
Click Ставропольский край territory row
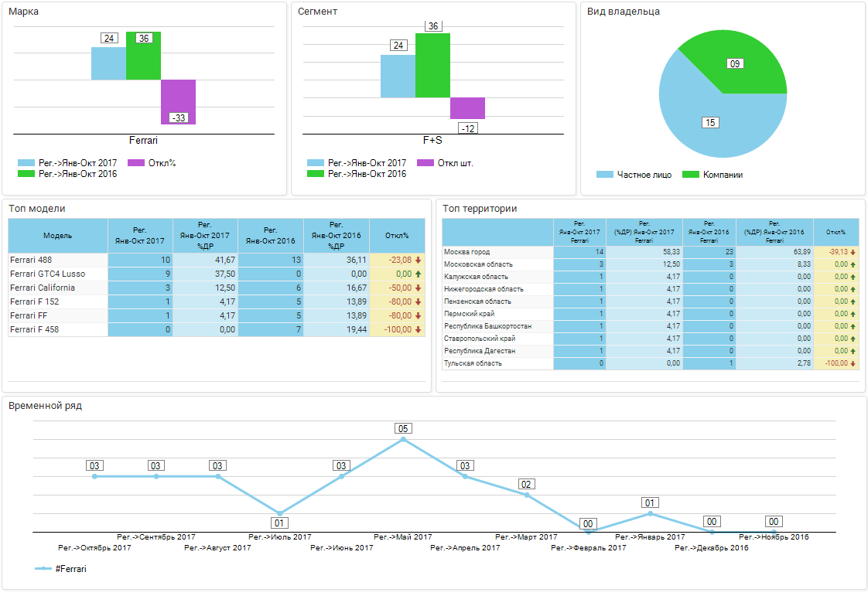(651, 339)
